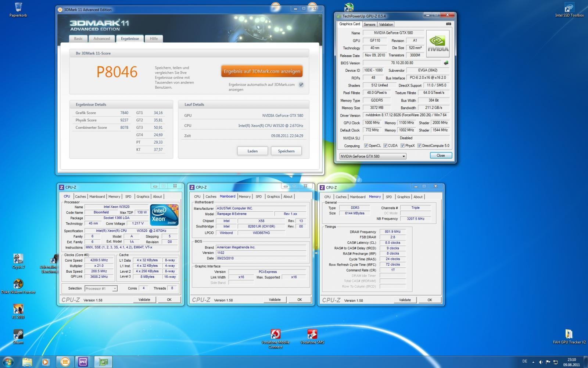Click Ergebnis auf 3DMark.com anzeigen button
The height and width of the screenshot is (368, 588).
point(262,71)
